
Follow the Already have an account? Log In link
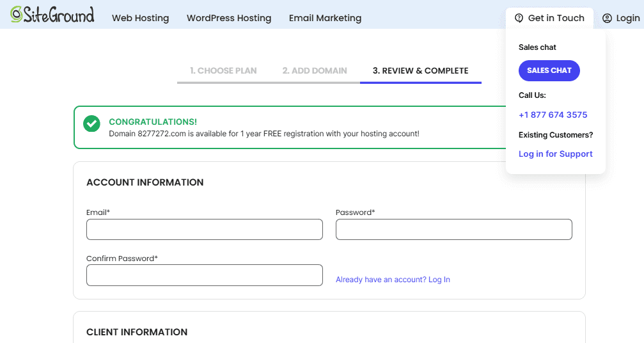(393, 280)
